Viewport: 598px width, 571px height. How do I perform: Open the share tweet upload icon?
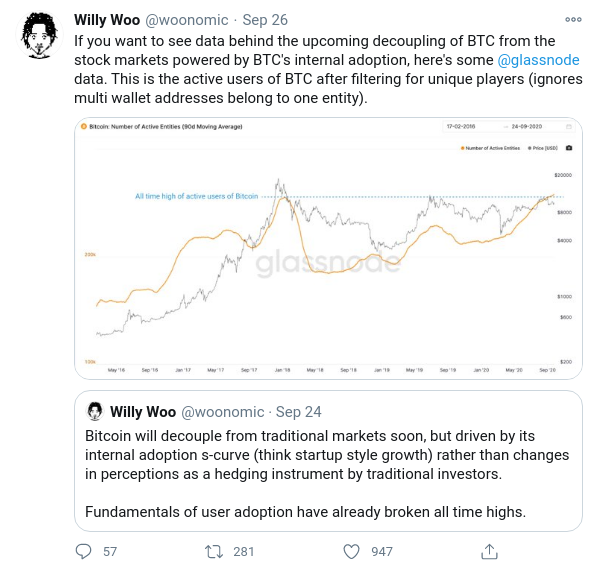pos(489,552)
